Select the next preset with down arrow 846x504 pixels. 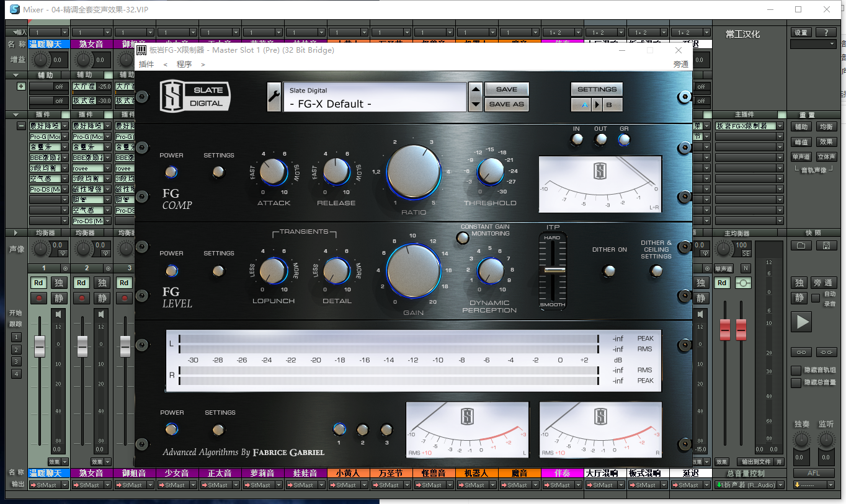coord(476,105)
